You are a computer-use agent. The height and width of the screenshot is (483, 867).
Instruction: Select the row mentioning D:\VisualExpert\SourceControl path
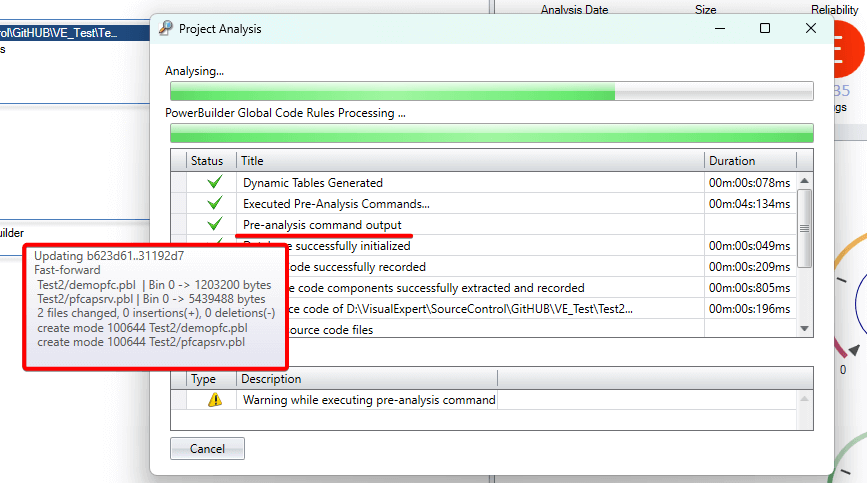[542, 308]
